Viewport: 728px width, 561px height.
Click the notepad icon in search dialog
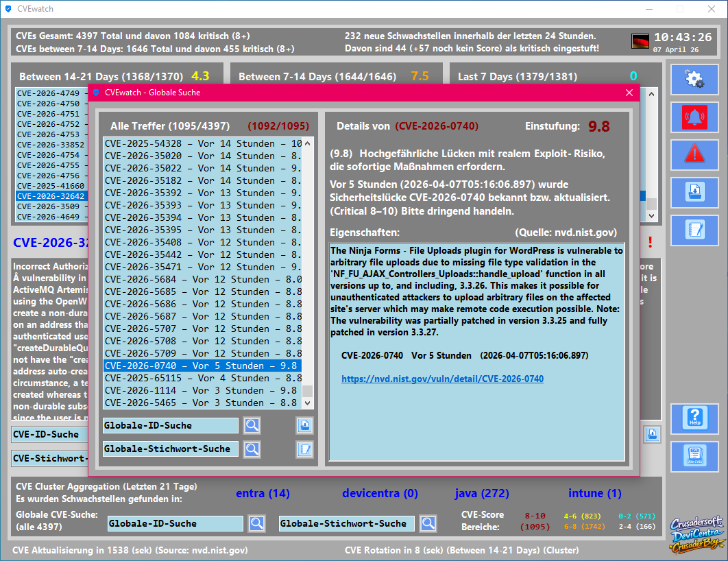click(x=304, y=449)
